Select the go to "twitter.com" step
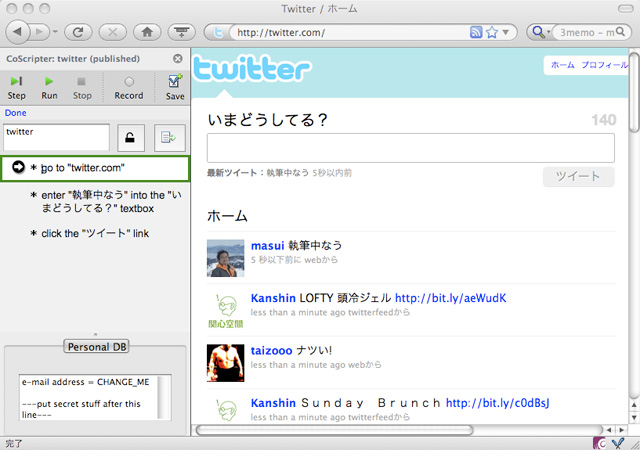The image size is (640, 450). (95, 168)
